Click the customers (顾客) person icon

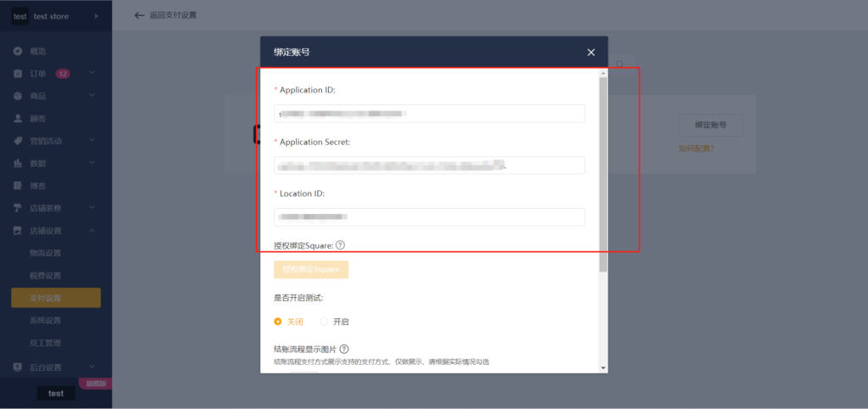tap(18, 119)
